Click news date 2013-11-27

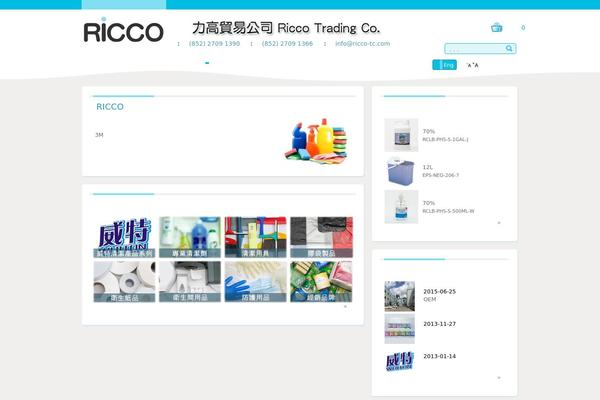(x=440, y=324)
